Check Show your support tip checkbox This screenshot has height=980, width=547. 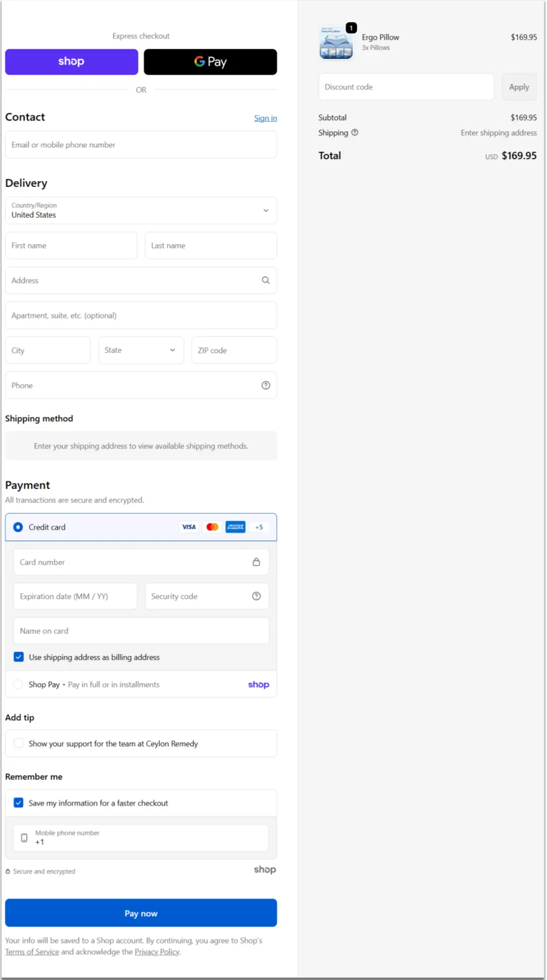(x=18, y=743)
